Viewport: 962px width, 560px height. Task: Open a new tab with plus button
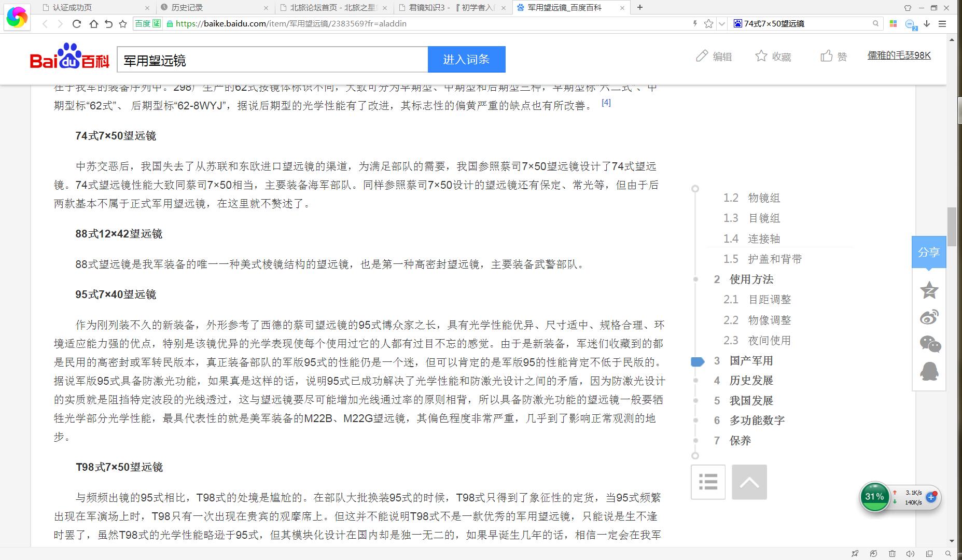(x=640, y=7)
